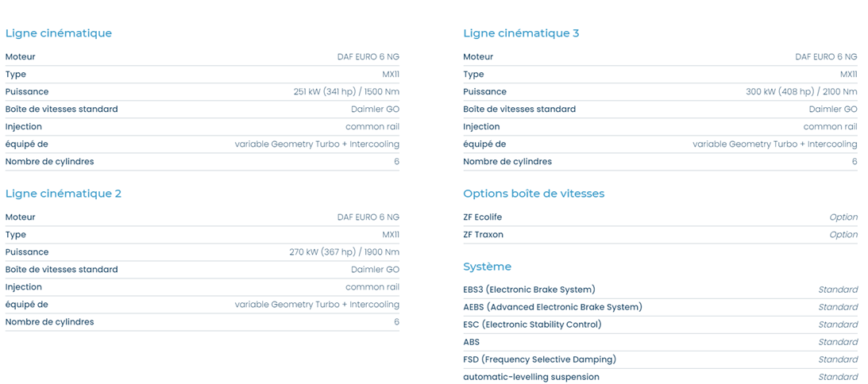This screenshot has height=384, width=868.
Task: Open the "Options boîte de vitesses" heading
Action: [534, 194]
